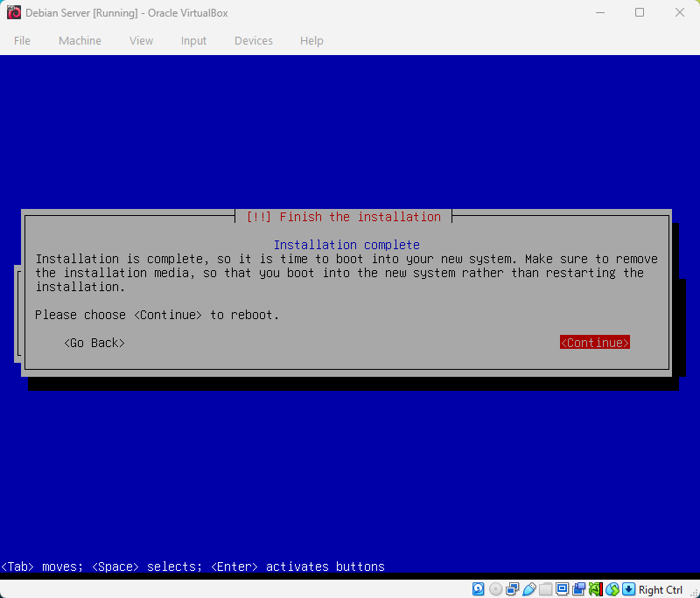Click the USB devices status icon
The height and width of the screenshot is (598, 700).
pos(529,588)
